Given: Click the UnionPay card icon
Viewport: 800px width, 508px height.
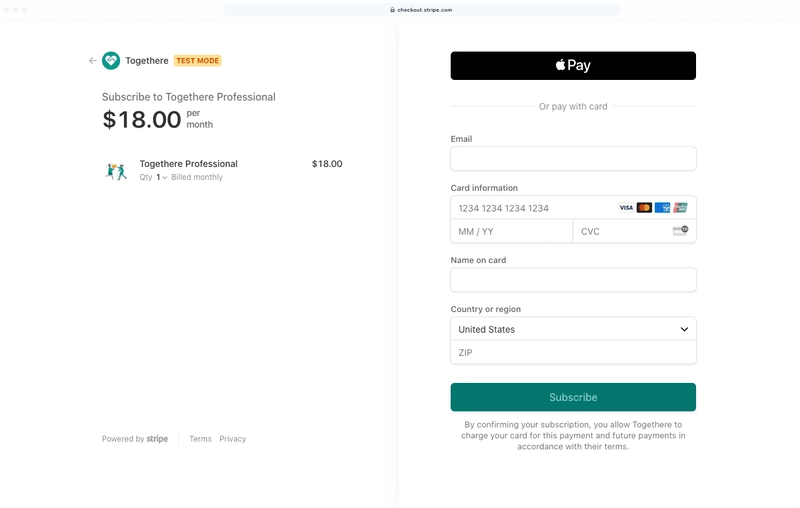Looking at the screenshot, I should [x=680, y=208].
